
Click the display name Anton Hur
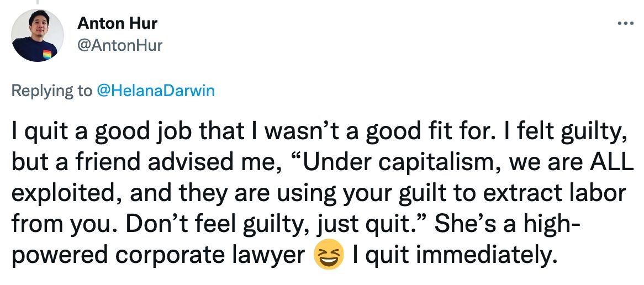tap(117, 23)
